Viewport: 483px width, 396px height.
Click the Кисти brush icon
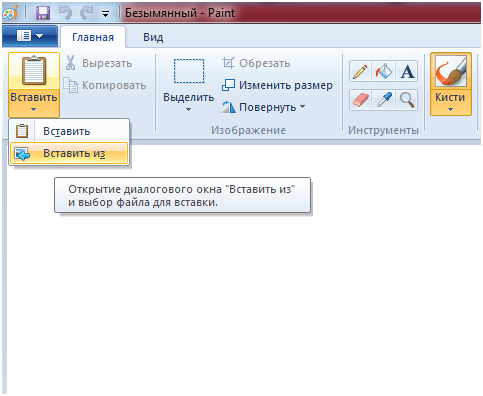click(x=451, y=71)
